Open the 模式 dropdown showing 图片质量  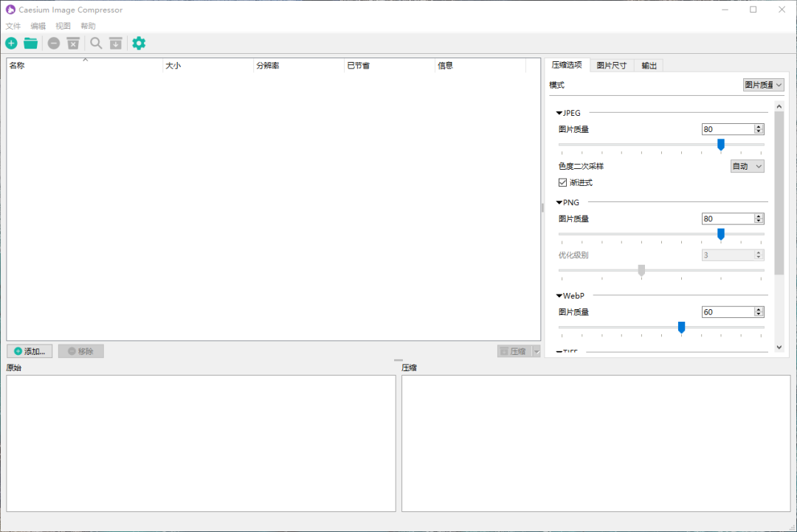(764, 85)
